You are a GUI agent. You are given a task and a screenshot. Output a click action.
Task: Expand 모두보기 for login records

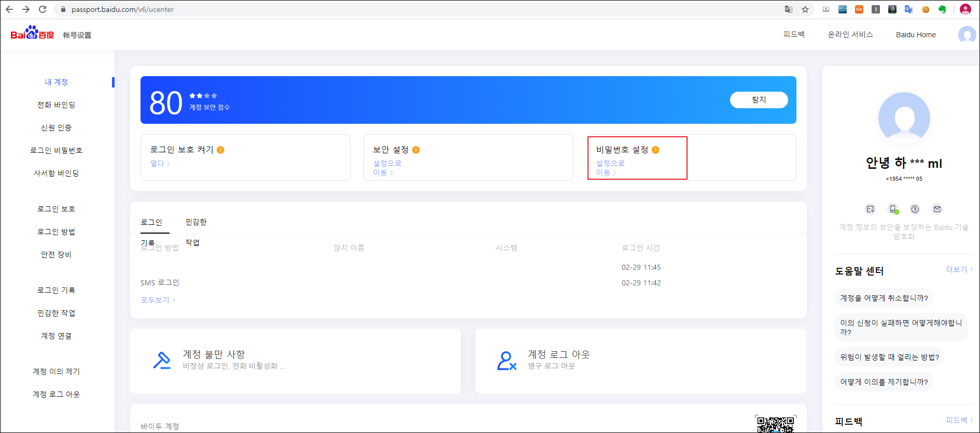tap(158, 300)
